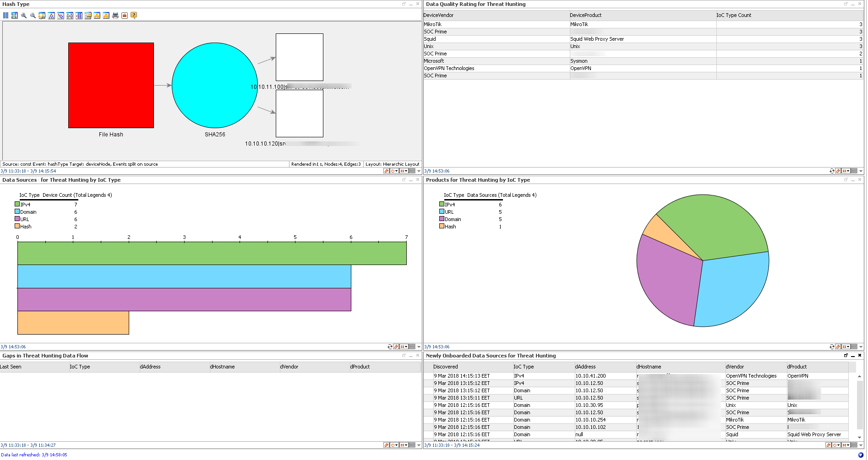Click the orange Hash bar in chart
Viewport: 868px width, 460px height.
click(73, 323)
